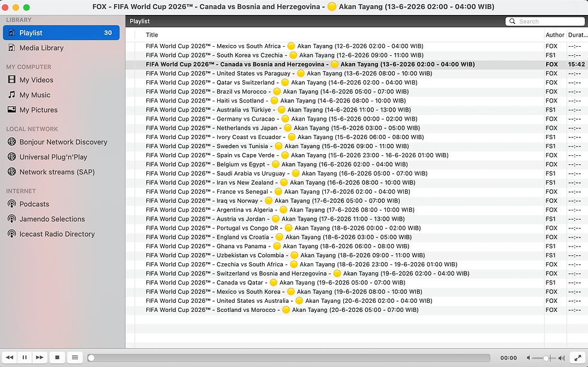Click the magnifying glass search icon
The width and height of the screenshot is (588, 367).
coord(512,22)
